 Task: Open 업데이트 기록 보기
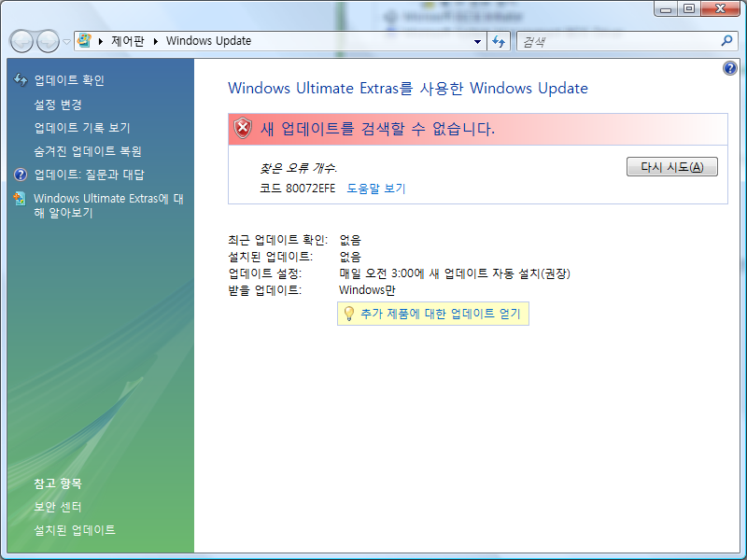(82, 128)
